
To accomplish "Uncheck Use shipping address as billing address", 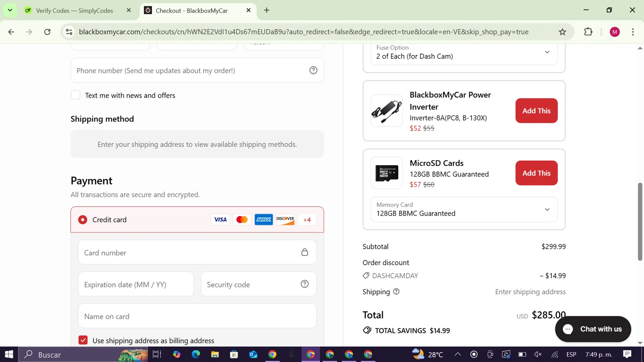I will tap(83, 340).
